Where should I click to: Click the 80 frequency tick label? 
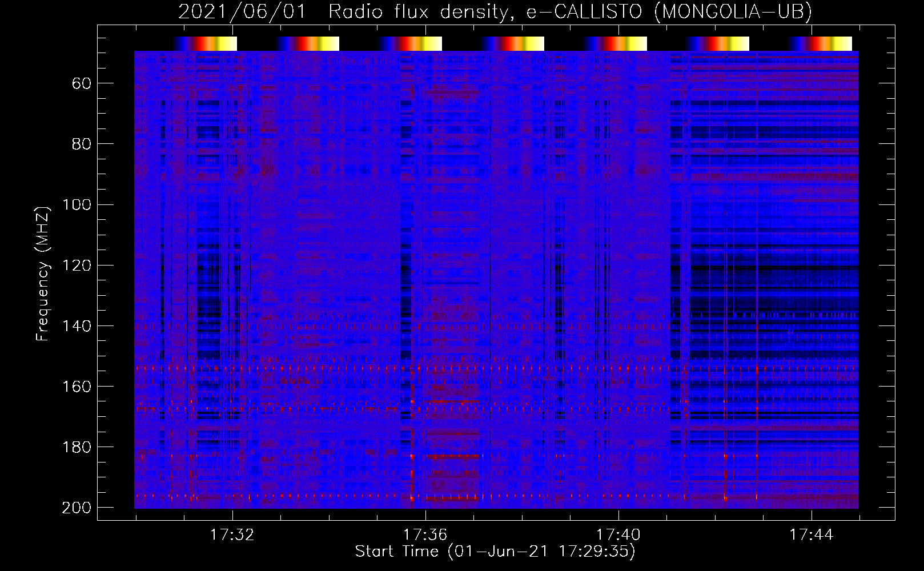pos(82,144)
